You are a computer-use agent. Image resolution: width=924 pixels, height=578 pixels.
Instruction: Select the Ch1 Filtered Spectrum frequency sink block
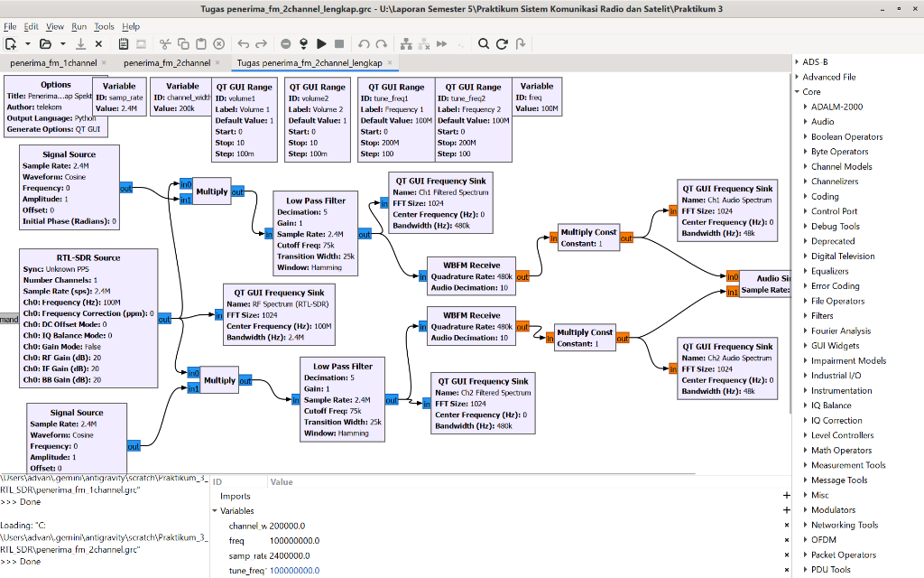click(x=440, y=203)
